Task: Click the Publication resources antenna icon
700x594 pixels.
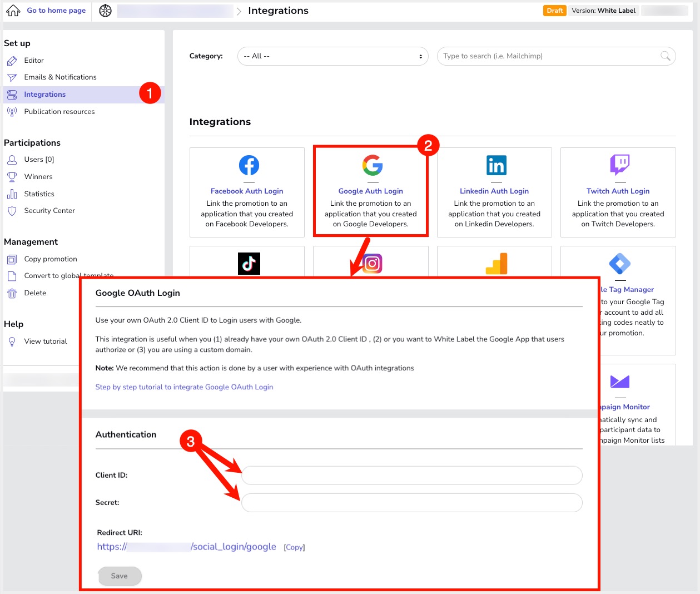Action: (x=12, y=112)
